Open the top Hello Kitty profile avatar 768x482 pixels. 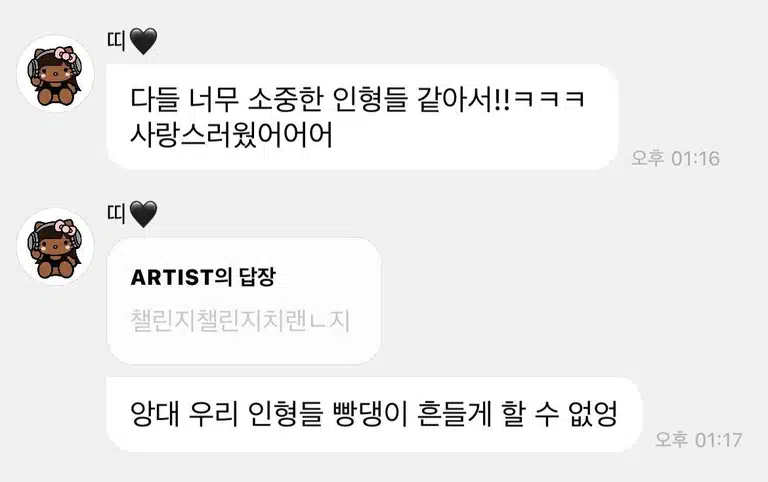point(55,74)
